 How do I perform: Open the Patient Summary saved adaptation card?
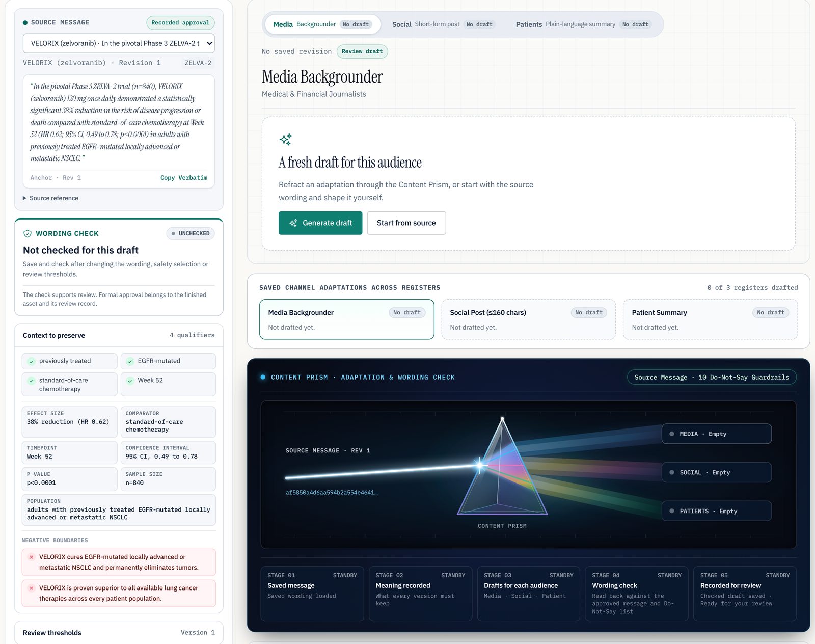click(710, 319)
